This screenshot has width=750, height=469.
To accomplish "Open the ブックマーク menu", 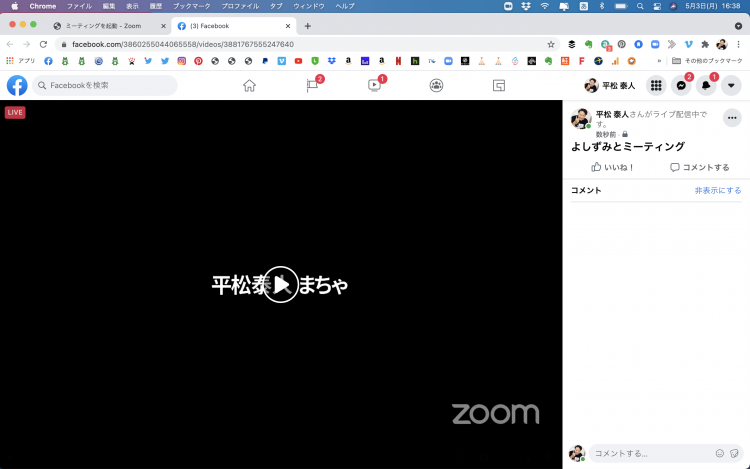I will tap(191, 6).
